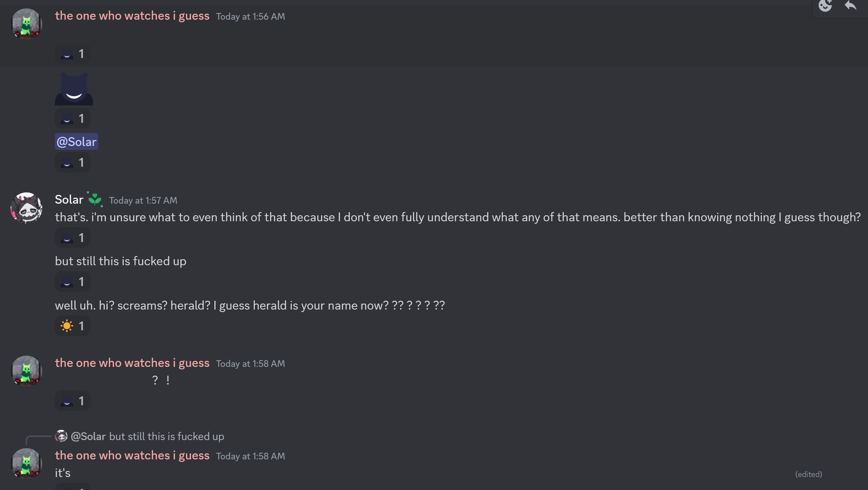
Task: Click Solar's username at 1:57 AM
Action: click(x=69, y=199)
